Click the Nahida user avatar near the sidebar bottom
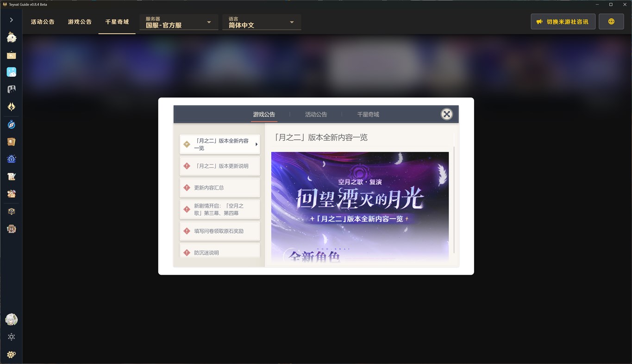This screenshot has height=364, width=632. coord(11,319)
